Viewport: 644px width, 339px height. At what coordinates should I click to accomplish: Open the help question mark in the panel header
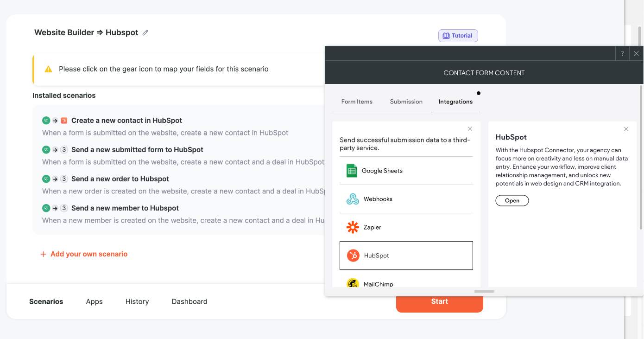[x=622, y=53]
